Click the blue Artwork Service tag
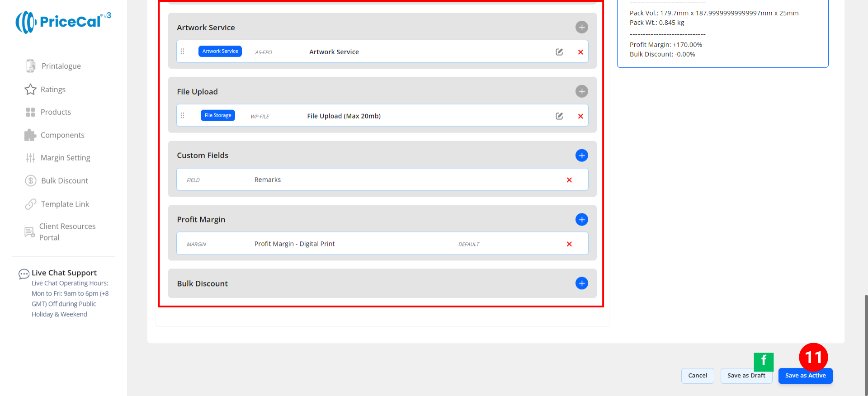Image resolution: width=868 pixels, height=396 pixels. 220,52
